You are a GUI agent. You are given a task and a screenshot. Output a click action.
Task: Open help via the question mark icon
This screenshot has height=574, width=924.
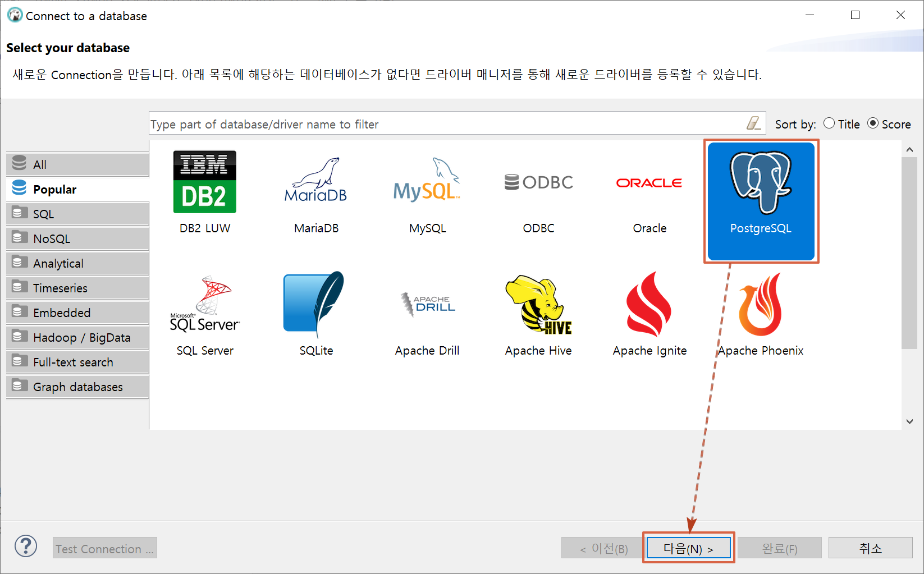(26, 546)
